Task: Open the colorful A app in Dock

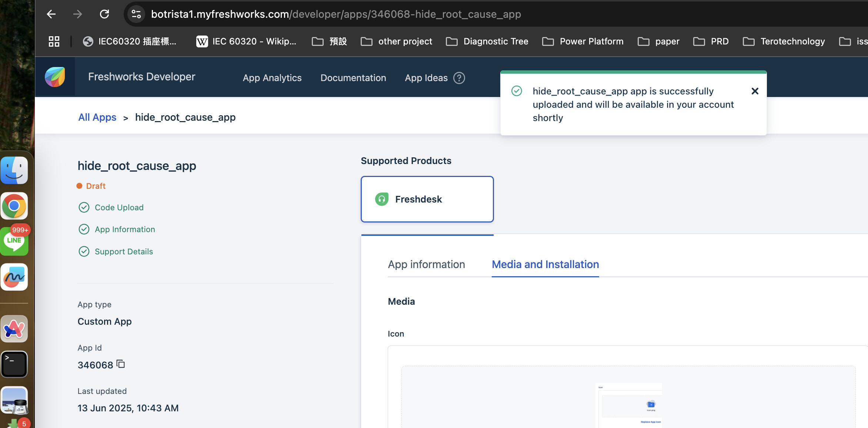Action: tap(14, 329)
